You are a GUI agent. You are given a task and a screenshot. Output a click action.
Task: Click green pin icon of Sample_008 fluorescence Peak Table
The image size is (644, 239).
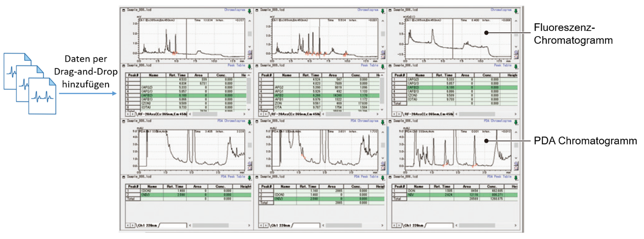click(249, 67)
